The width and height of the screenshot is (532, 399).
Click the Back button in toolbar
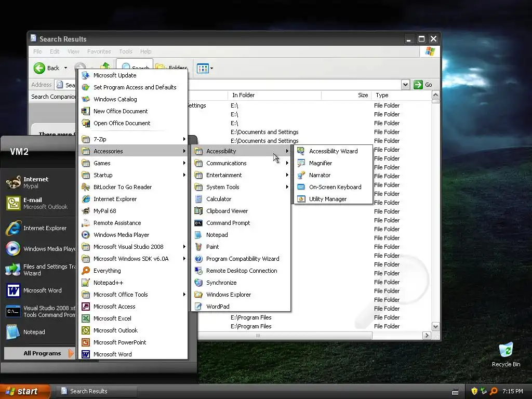coord(47,68)
